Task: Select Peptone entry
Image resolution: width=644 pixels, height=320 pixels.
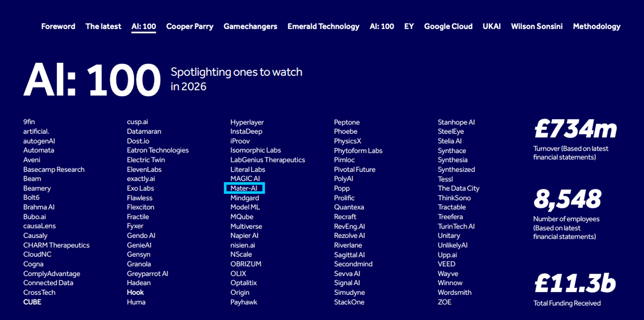Action: 347,122
